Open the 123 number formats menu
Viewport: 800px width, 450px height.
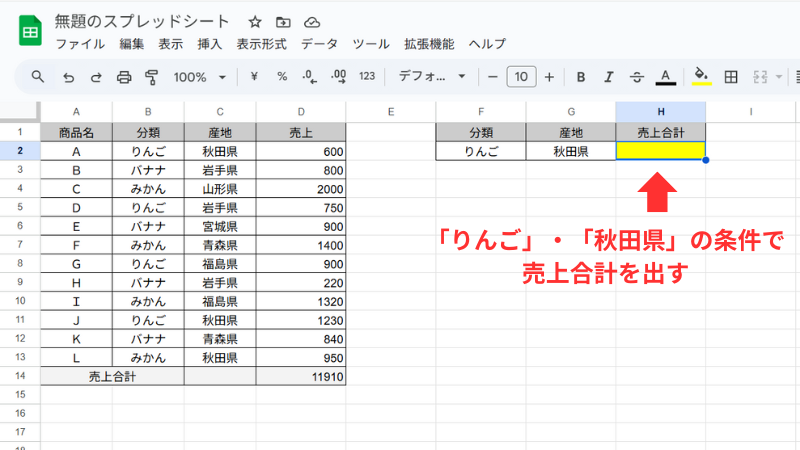pyautogui.click(x=367, y=77)
